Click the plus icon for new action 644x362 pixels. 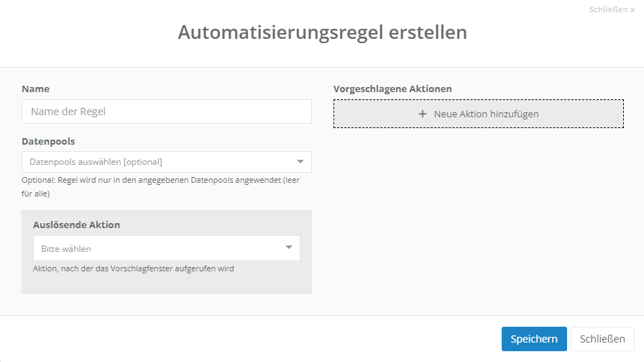(x=423, y=114)
